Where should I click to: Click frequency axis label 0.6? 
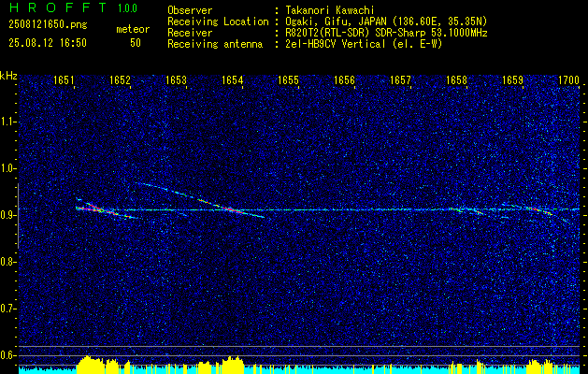click(x=7, y=355)
